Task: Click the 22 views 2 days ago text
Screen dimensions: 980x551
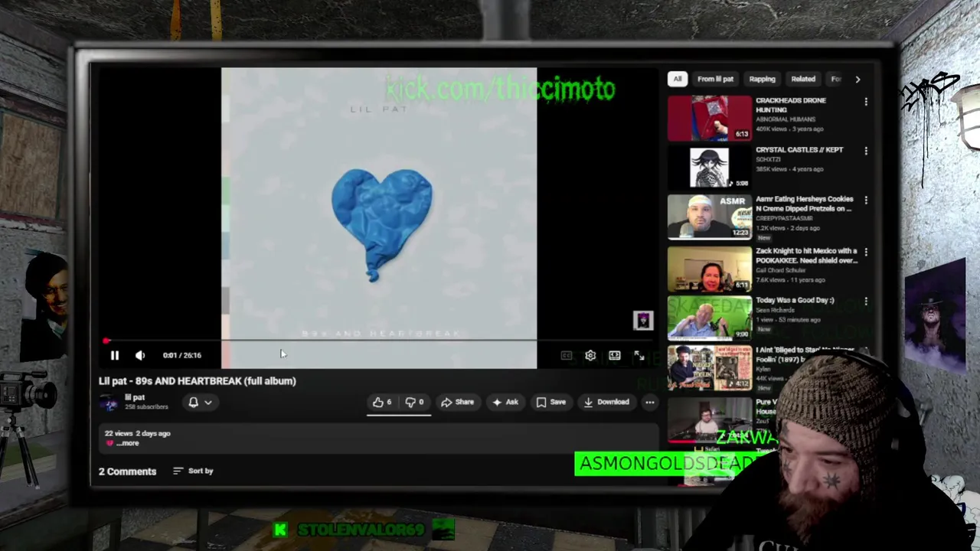Action: (138, 433)
